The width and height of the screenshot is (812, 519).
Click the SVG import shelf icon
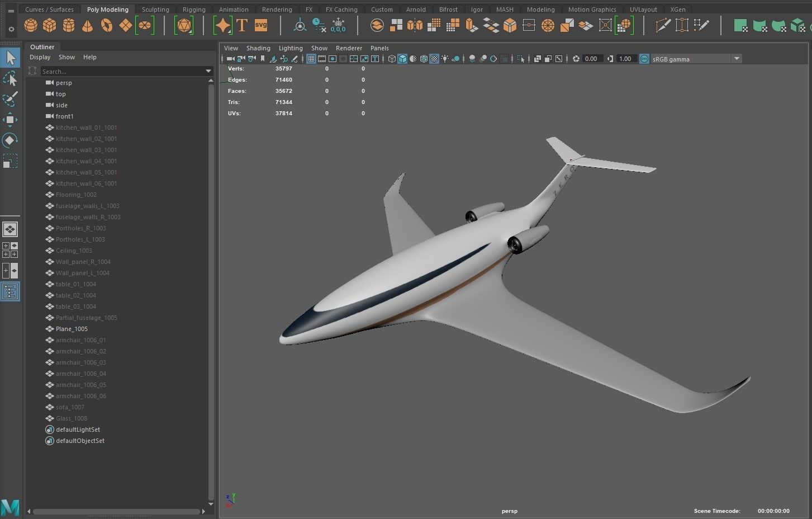261,26
